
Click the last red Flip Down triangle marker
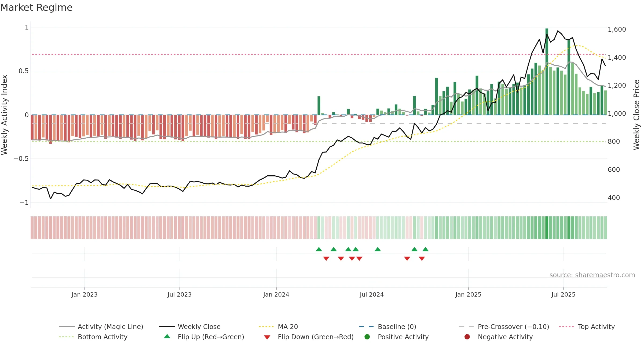422,258
